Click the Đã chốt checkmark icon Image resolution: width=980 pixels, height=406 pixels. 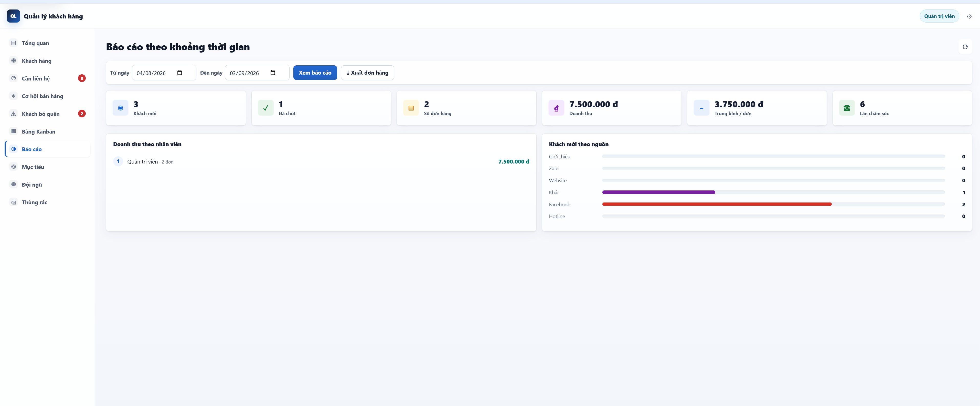(265, 108)
